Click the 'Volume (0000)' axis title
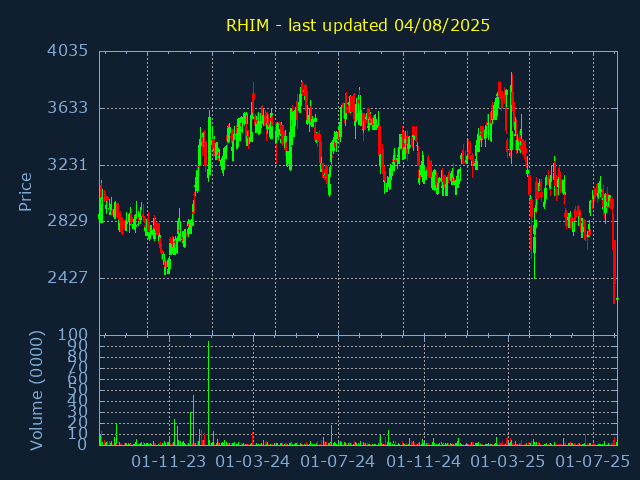The height and width of the screenshot is (480, 640). pyautogui.click(x=36, y=391)
